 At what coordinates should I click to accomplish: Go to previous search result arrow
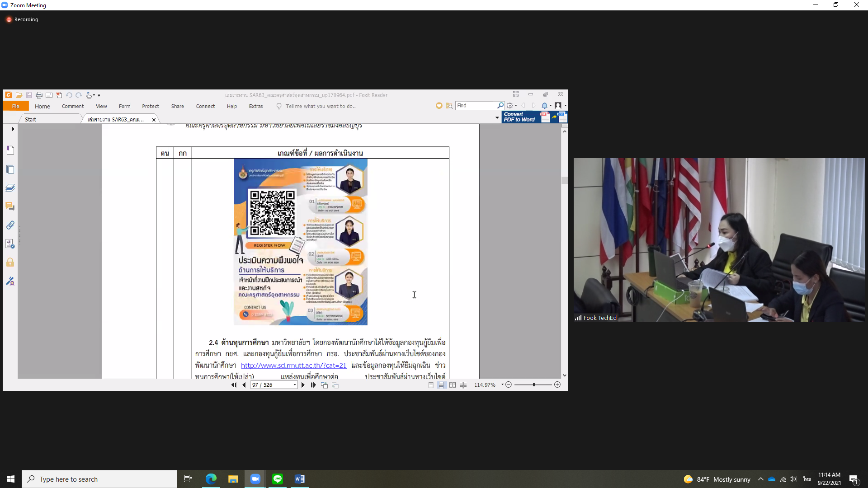pyautogui.click(x=523, y=106)
